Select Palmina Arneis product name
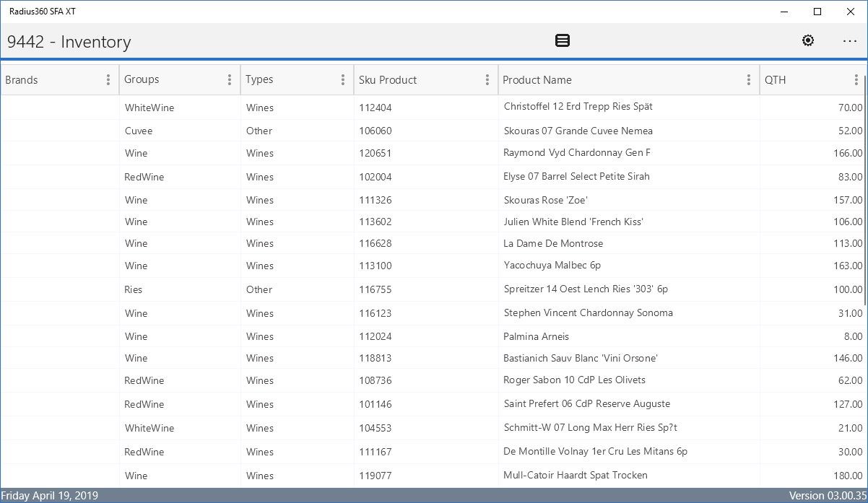Image resolution: width=868 pixels, height=503 pixels. tap(536, 336)
